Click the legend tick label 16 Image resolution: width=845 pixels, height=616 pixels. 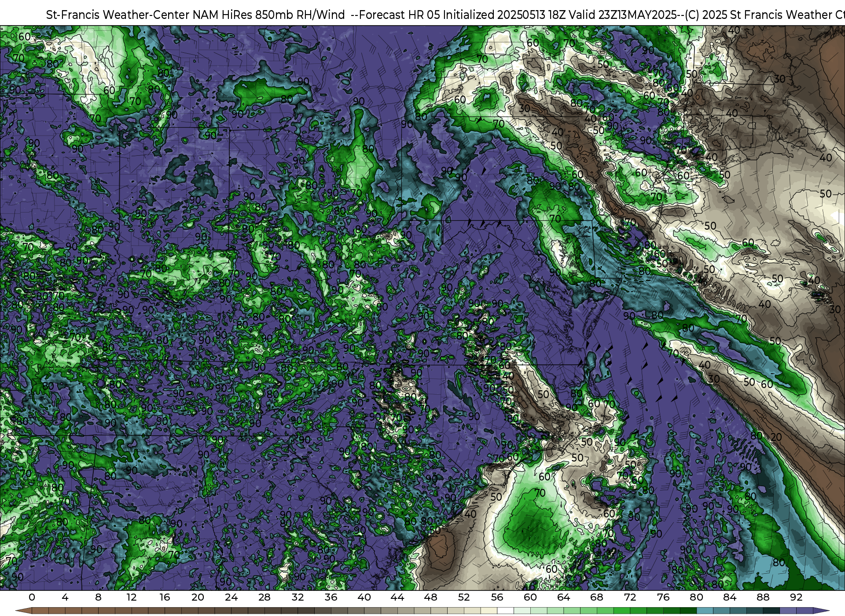pyautogui.click(x=165, y=598)
